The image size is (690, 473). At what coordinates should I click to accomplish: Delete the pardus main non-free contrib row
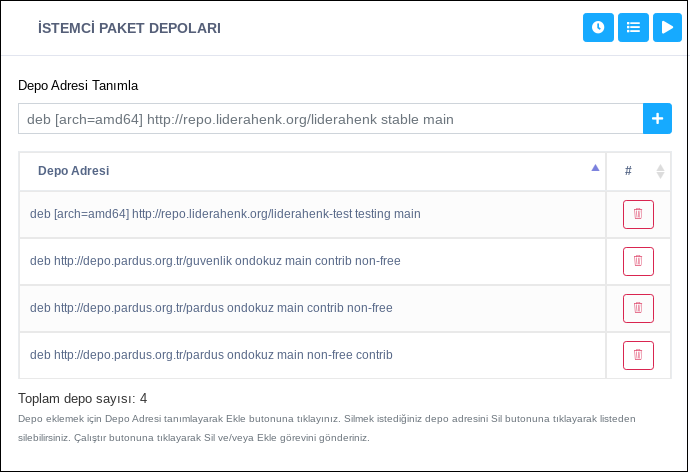pos(638,355)
